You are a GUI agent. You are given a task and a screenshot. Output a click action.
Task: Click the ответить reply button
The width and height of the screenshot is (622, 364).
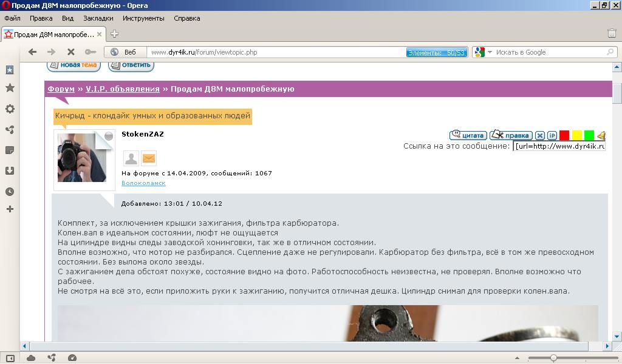click(131, 66)
